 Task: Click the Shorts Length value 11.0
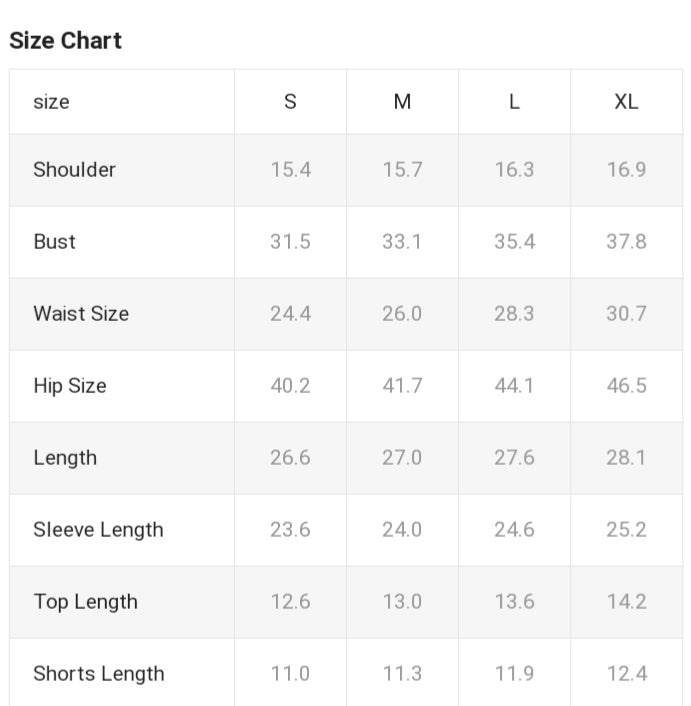(290, 674)
